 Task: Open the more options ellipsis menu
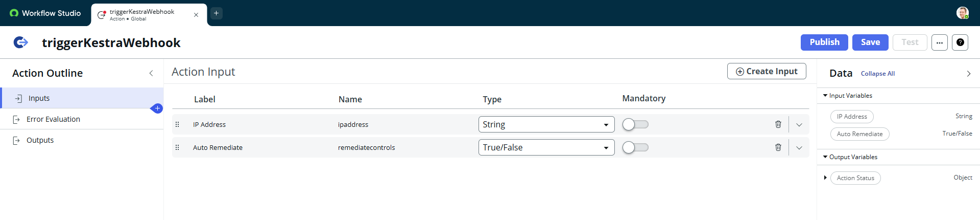pyautogui.click(x=939, y=42)
